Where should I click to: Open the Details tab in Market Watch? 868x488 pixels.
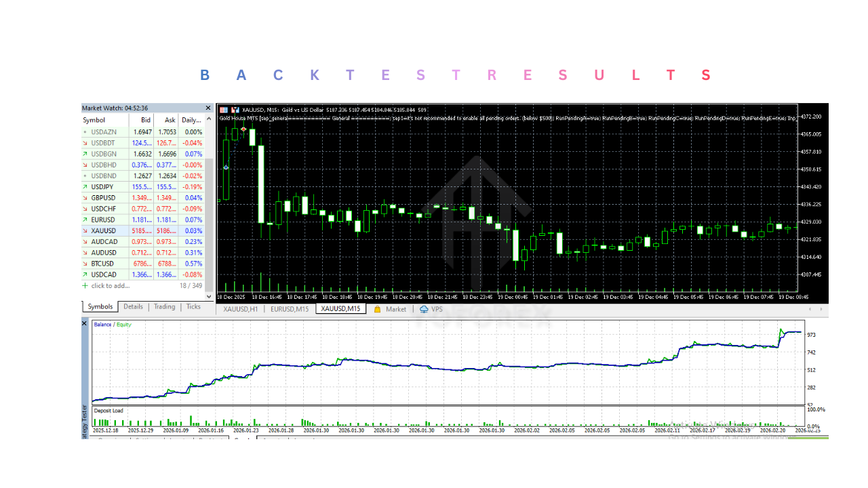pyautogui.click(x=133, y=306)
